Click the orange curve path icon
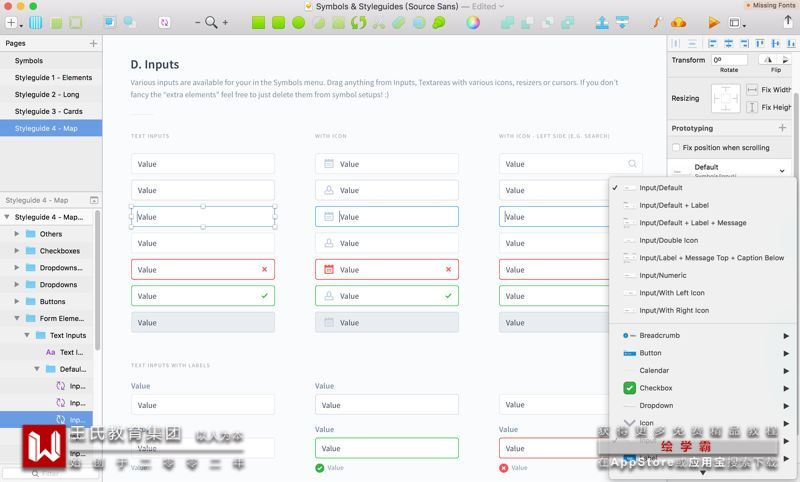 (657, 22)
